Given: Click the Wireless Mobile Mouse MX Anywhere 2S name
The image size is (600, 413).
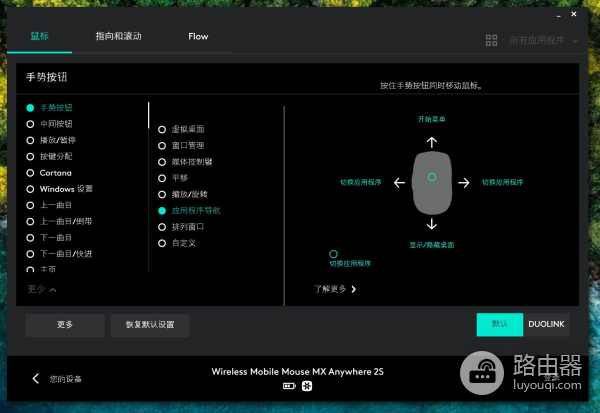Looking at the screenshot, I should point(298,372).
